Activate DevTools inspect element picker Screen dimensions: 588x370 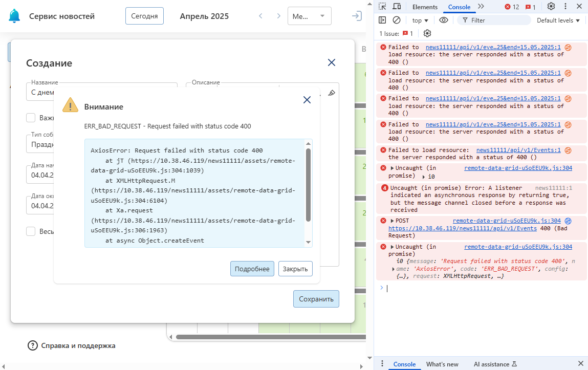[x=382, y=6]
